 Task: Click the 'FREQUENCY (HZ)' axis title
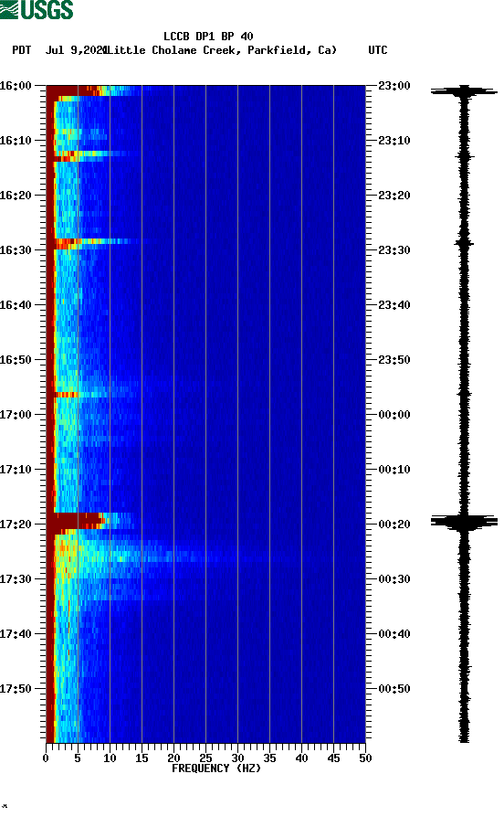tap(216, 768)
